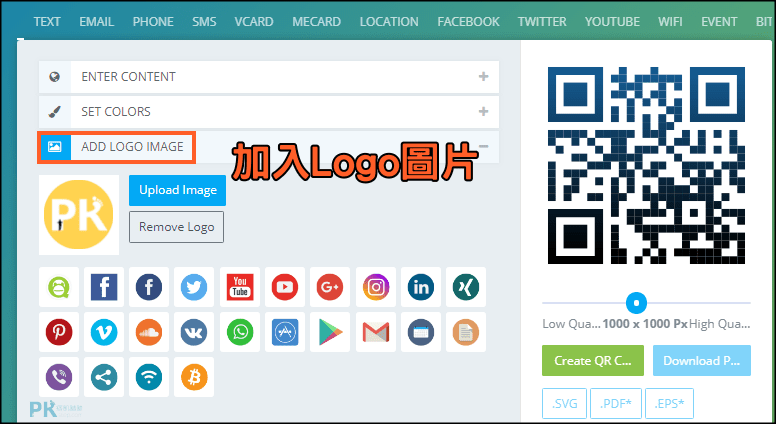Switch to the PHONE tab

(x=153, y=22)
